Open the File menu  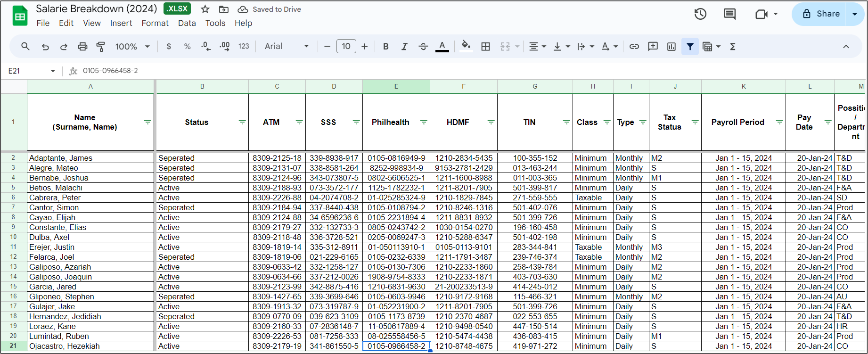coord(43,23)
